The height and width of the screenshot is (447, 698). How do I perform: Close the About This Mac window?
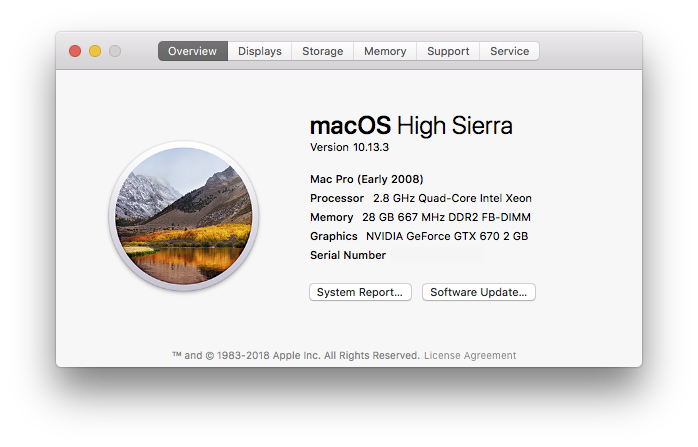[75, 51]
